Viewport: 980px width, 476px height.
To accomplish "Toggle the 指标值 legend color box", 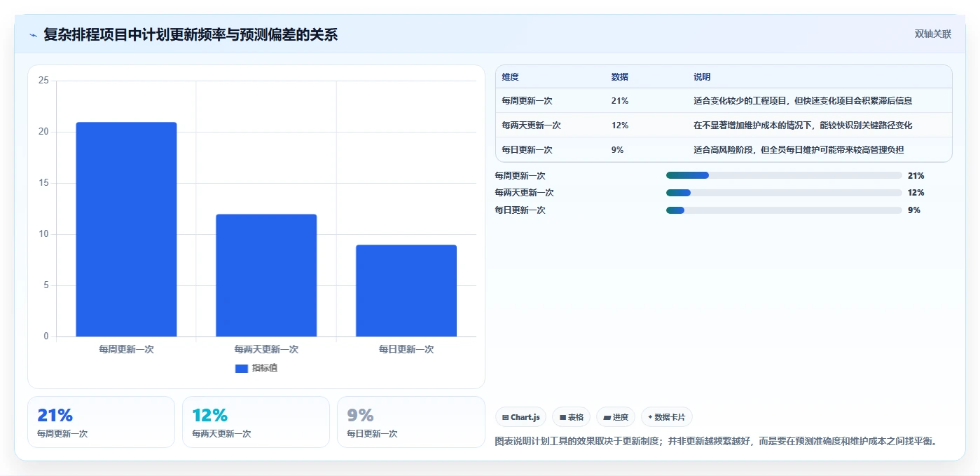I will (241, 368).
